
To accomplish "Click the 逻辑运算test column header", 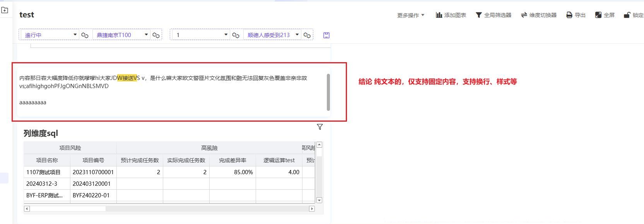I will pos(279,160).
